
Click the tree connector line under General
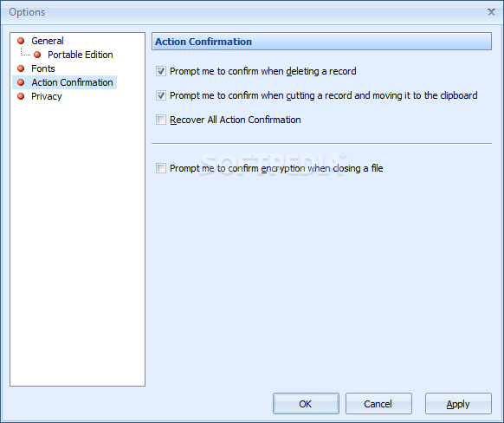25,52
